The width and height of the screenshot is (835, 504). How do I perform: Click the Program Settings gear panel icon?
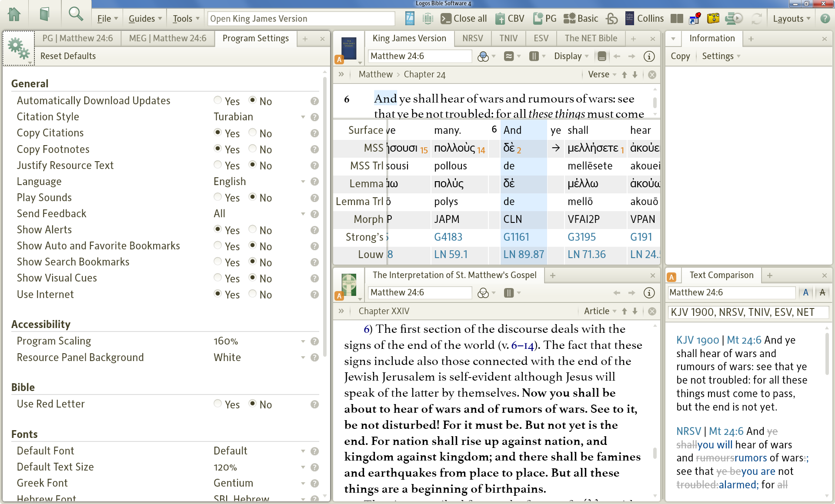click(x=19, y=48)
